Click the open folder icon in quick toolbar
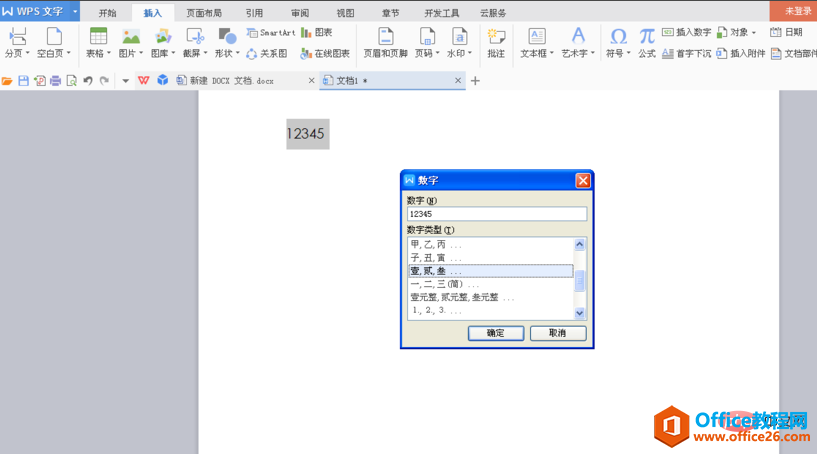This screenshot has width=817, height=454. tap(7, 81)
